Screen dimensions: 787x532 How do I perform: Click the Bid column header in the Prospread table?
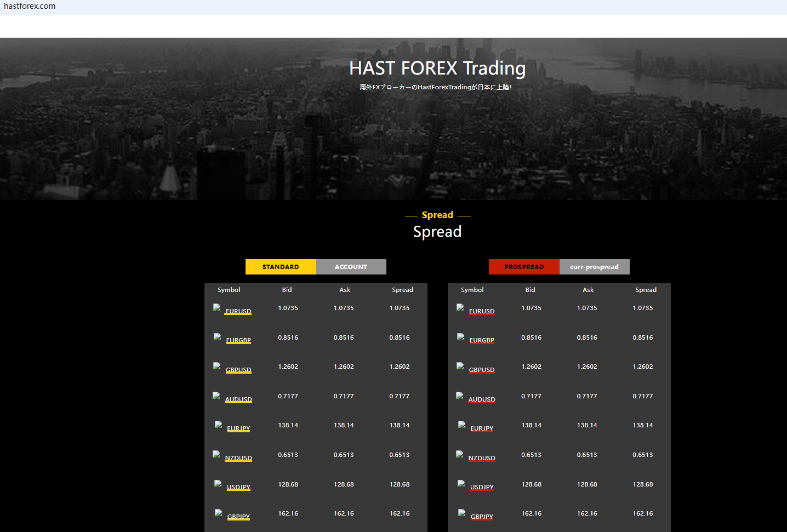click(x=531, y=290)
